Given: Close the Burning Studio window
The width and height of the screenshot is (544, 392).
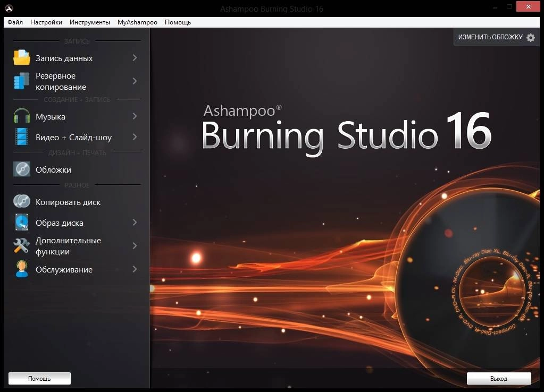Looking at the screenshot, I should coord(528,6).
